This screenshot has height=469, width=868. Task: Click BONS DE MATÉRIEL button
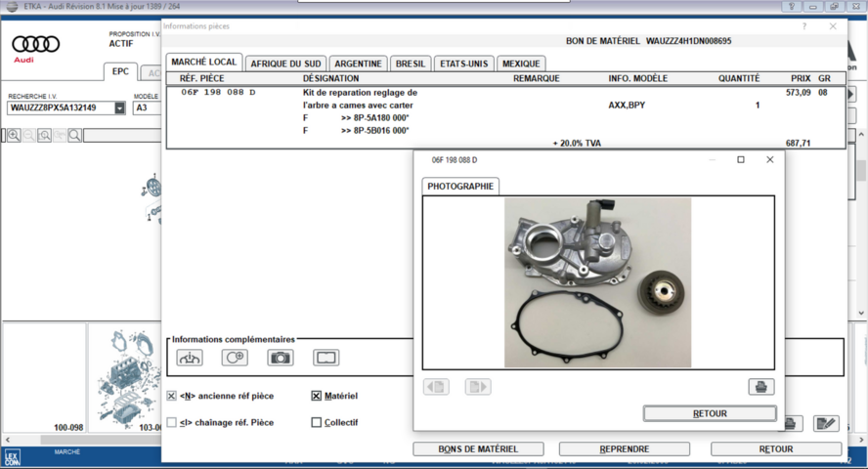click(x=478, y=449)
